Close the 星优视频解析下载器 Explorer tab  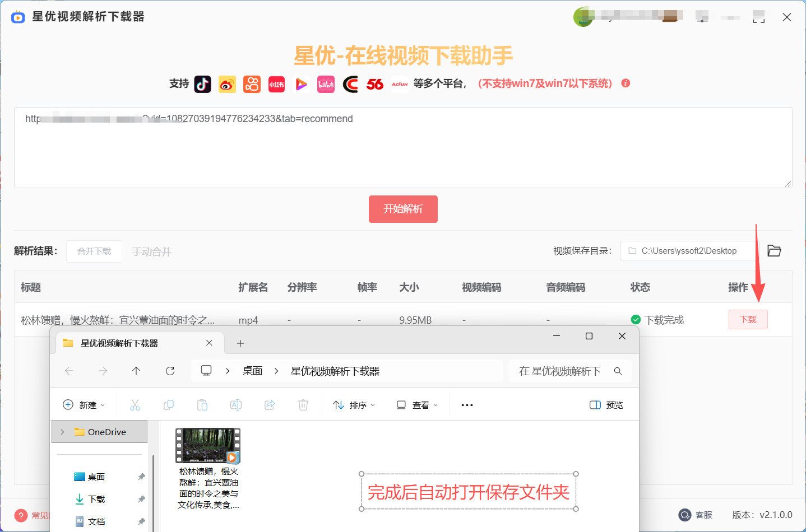tap(209, 343)
